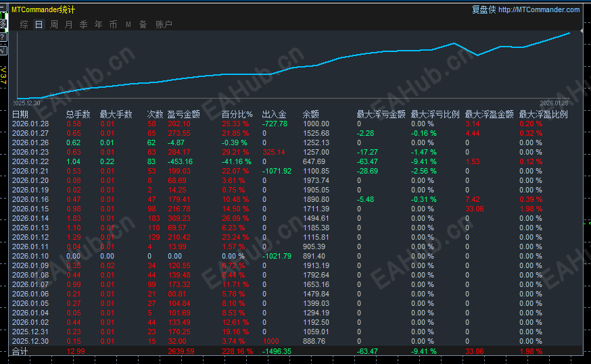Click the checkmark √ icon on left edge
This screenshot has height=364, width=591.
pos(2,51)
